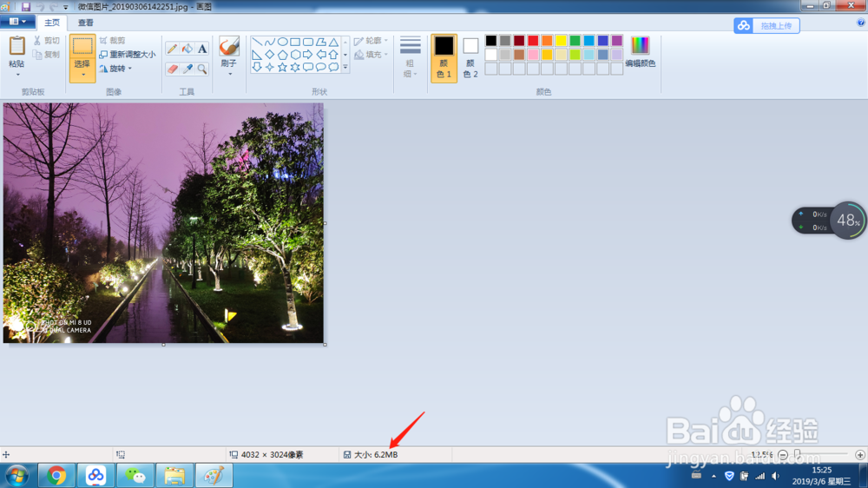Click the 4032 × 3024 dimensions text

tap(272, 455)
